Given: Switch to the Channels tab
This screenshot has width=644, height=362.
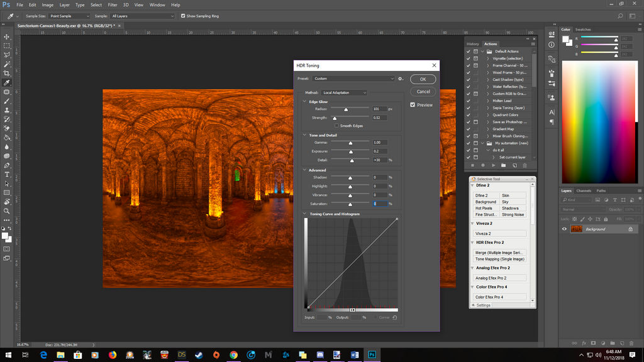Looking at the screenshot, I should tap(584, 190).
